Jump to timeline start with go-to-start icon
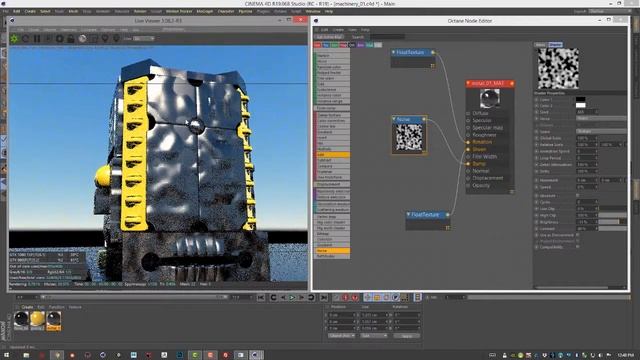640x360 pixels. point(261,298)
